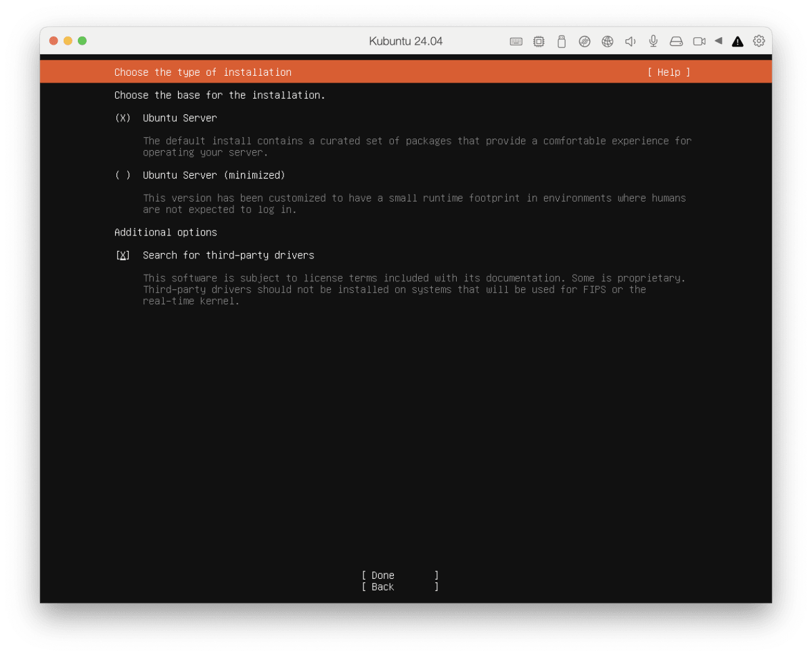Click the description starting 'The default install contains'
This screenshot has width=812, height=656.
(417, 147)
